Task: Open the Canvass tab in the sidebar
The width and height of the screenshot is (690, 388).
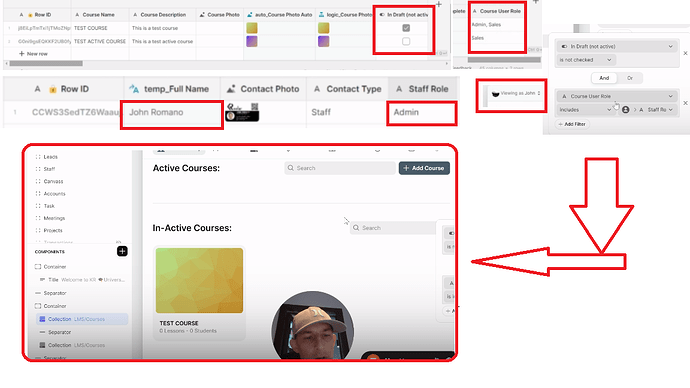Action: point(53,181)
